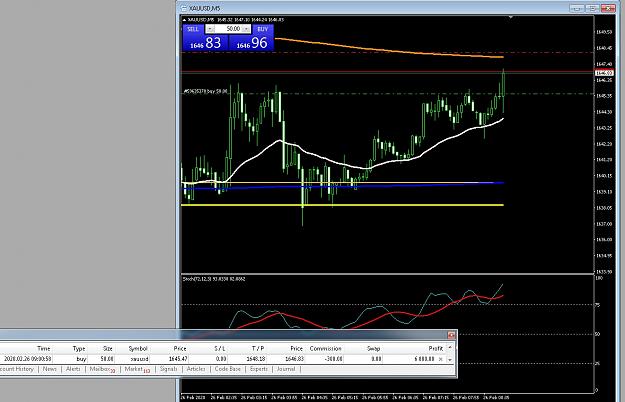Click the take profit value 1648.18 cell

(x=256, y=359)
